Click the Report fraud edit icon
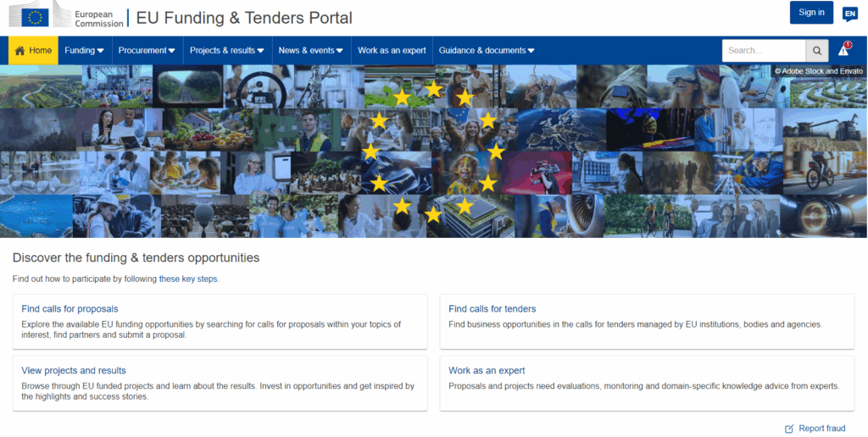The image size is (868, 437). click(x=789, y=429)
